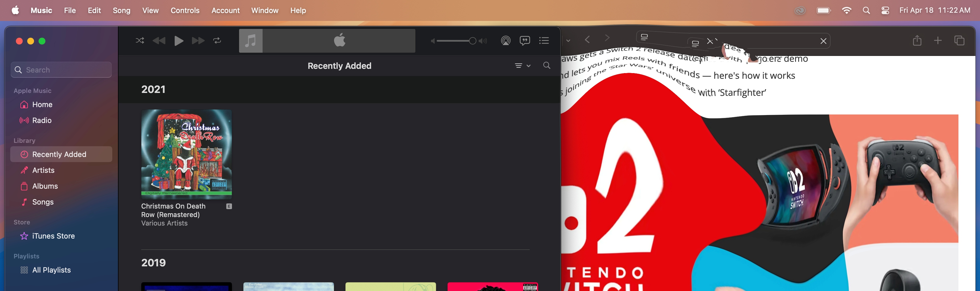Show Safari tab overview
Screen dimensions: 980x291
960,40
